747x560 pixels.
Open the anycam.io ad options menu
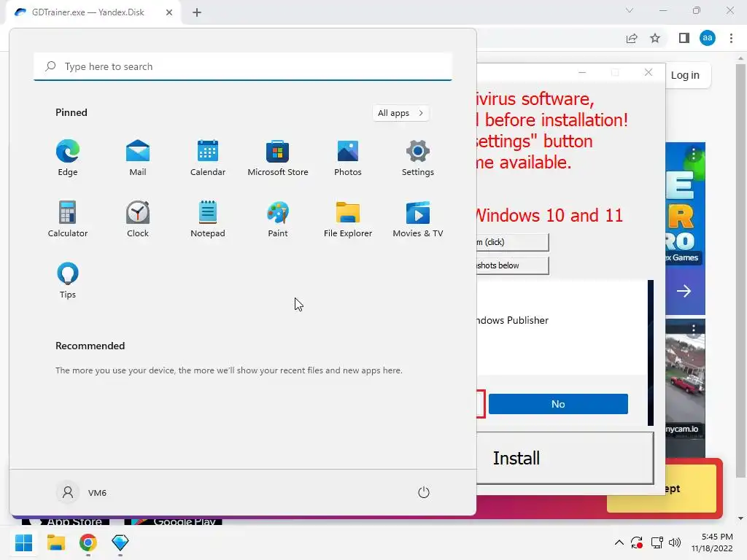point(694,329)
